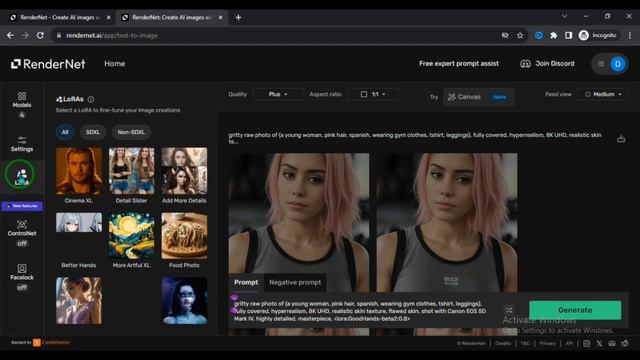Click Join Discord link
This screenshot has width=640, height=360.
pyautogui.click(x=547, y=64)
